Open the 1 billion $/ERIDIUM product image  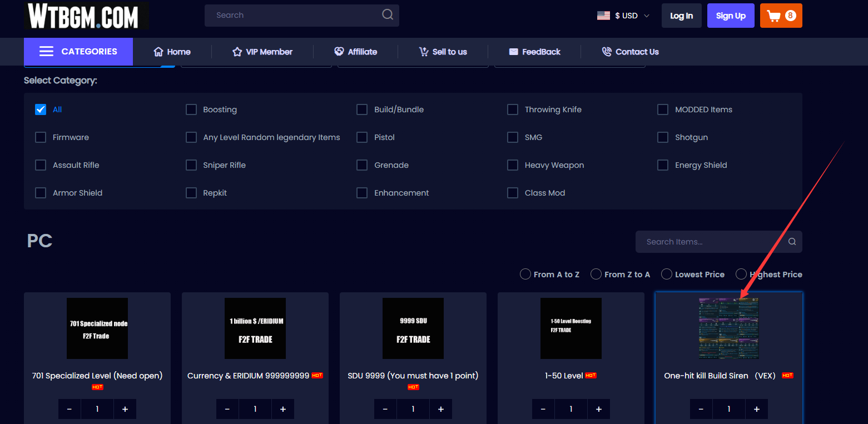(x=255, y=328)
